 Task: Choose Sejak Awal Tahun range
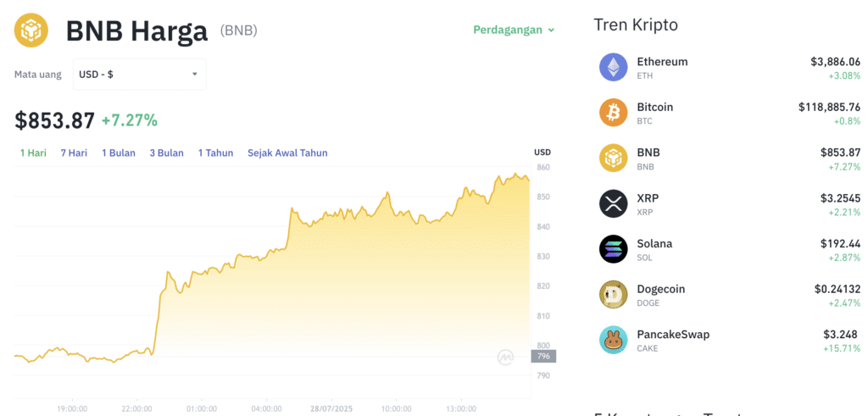[x=287, y=153]
